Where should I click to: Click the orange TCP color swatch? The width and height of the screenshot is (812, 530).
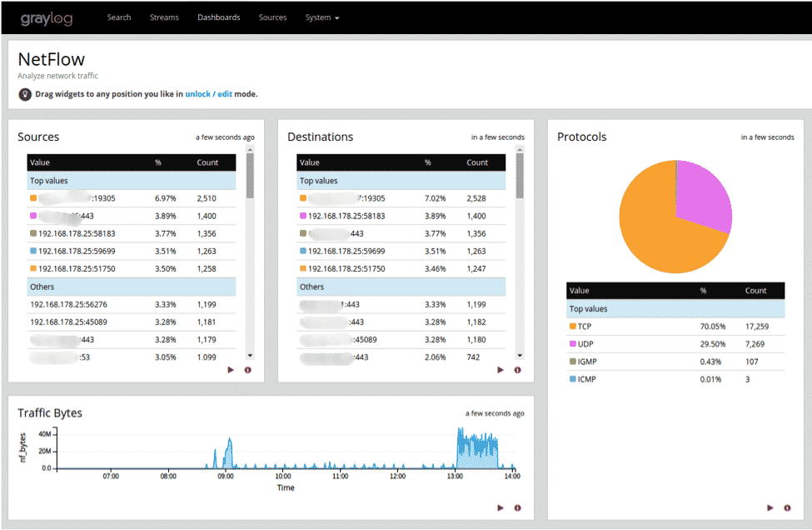click(572, 327)
